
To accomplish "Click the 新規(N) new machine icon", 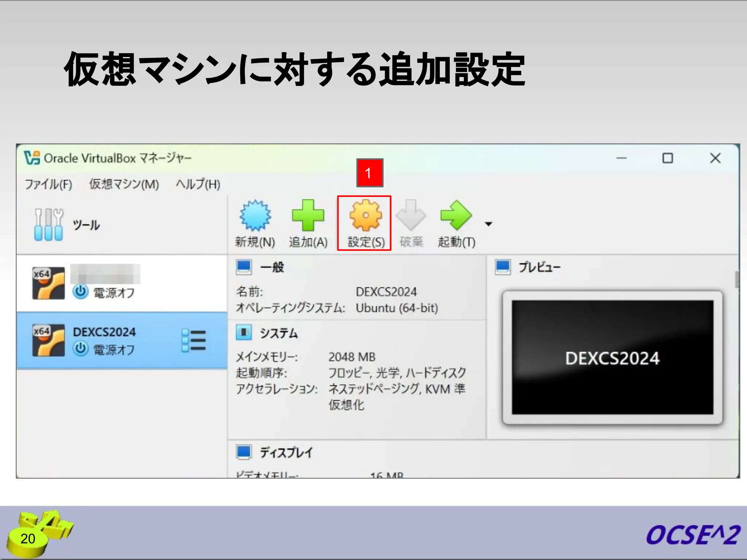I will [255, 215].
